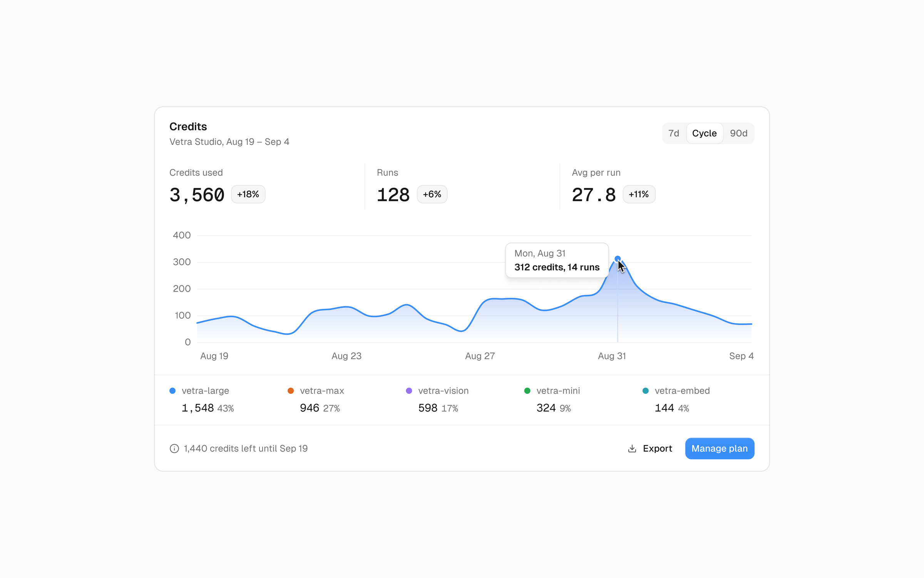Click the Aug 27 axis label
Viewport: 924px width, 578px height.
click(x=480, y=356)
